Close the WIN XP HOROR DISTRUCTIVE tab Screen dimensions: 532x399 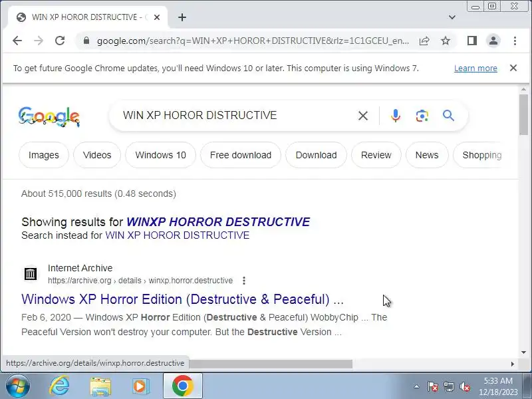tap(157, 17)
